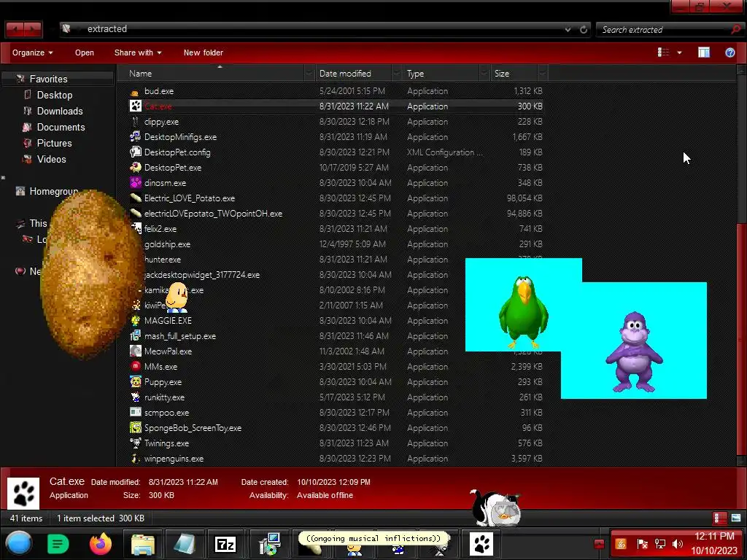
Task: Select runkitty.exe
Action: tap(164, 397)
